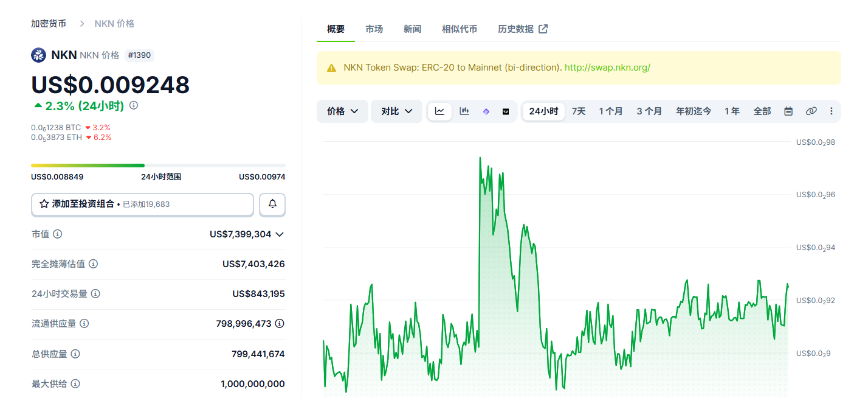Click the NKN 价格 breadcrumb text
868x398 pixels.
tap(114, 24)
